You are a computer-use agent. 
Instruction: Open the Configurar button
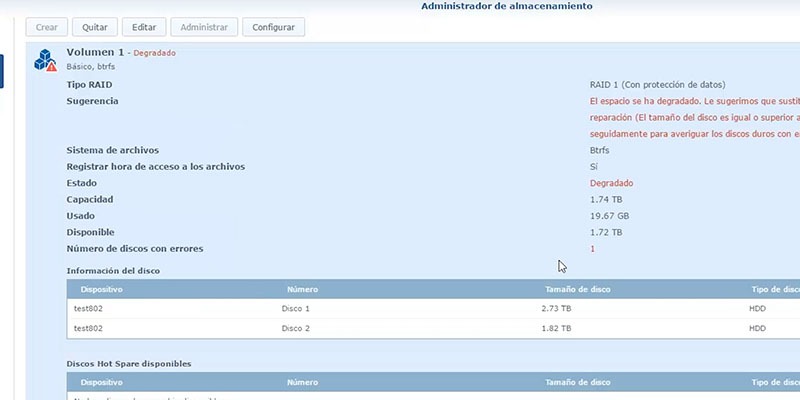tap(273, 27)
